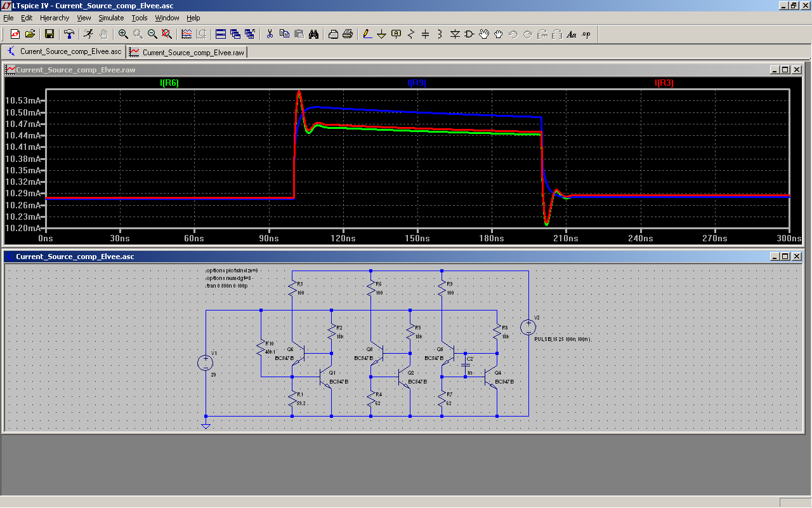Click the Cut scissors icon

click(x=270, y=34)
